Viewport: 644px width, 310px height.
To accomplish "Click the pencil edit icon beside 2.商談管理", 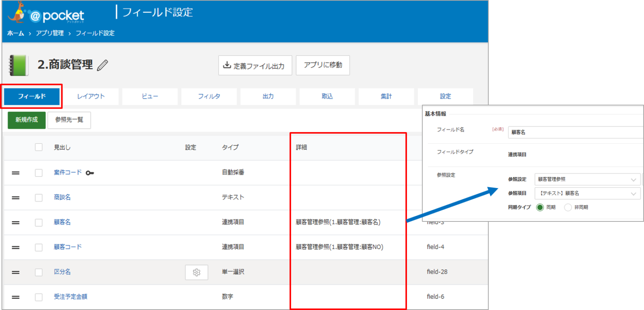I will [x=103, y=65].
